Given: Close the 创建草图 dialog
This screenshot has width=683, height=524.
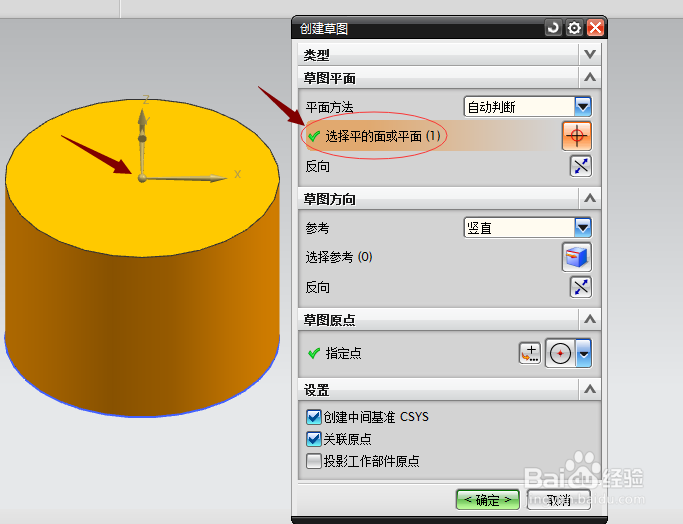Looking at the screenshot, I should (x=595, y=28).
